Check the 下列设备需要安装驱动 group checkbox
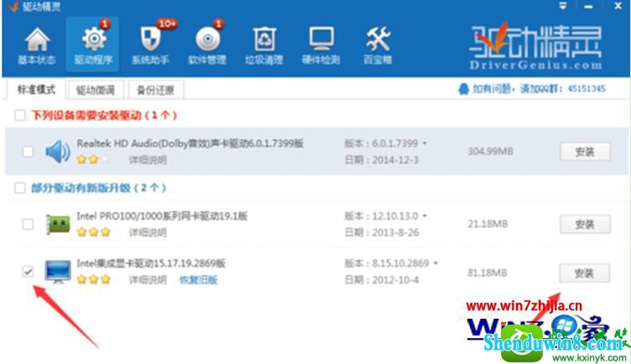Viewport: 631px width, 364px height. [x=20, y=116]
